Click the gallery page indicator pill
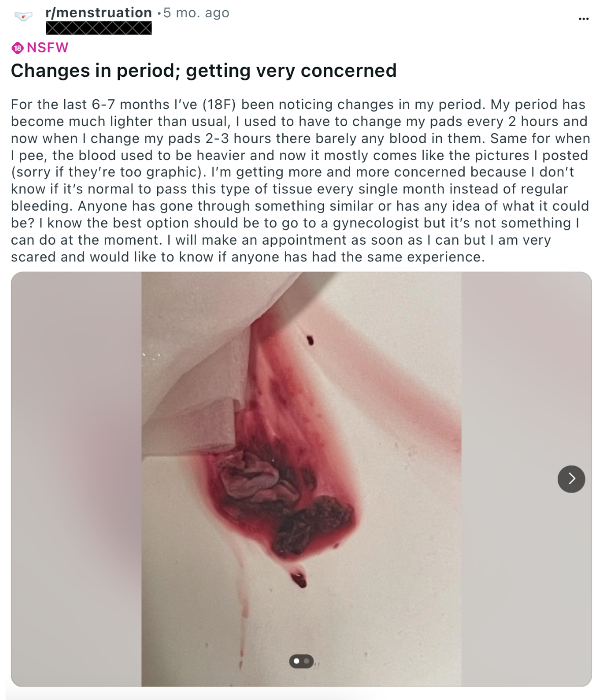Image resolution: width=608 pixels, height=700 pixels. click(301, 661)
